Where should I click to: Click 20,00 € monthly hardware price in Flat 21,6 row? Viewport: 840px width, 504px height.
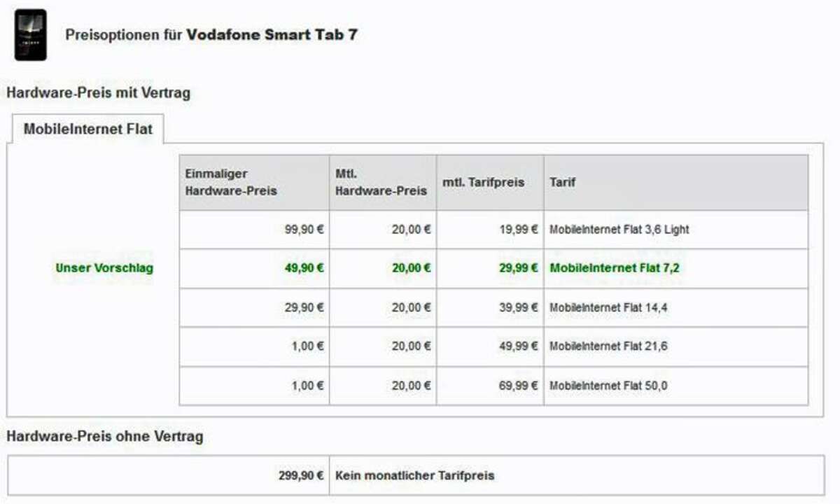pos(411,346)
